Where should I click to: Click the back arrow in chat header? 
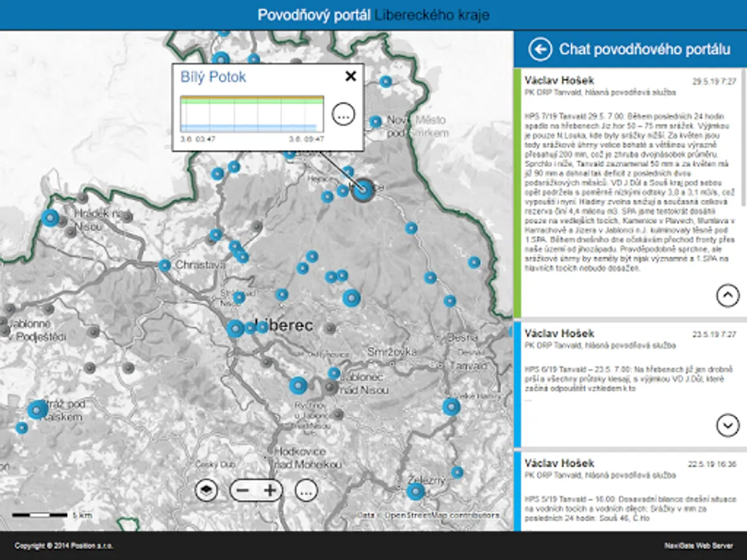(x=540, y=49)
